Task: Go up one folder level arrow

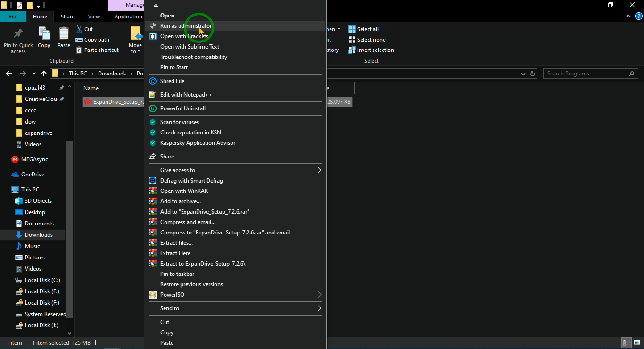Action: [x=44, y=74]
